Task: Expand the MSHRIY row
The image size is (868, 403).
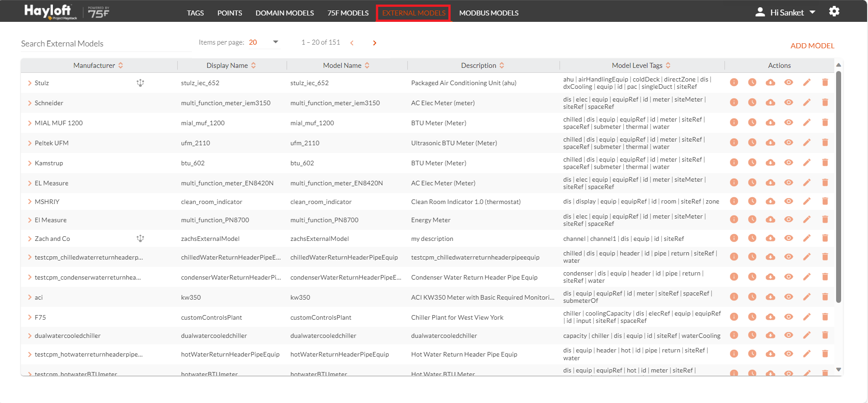Action: (x=30, y=202)
